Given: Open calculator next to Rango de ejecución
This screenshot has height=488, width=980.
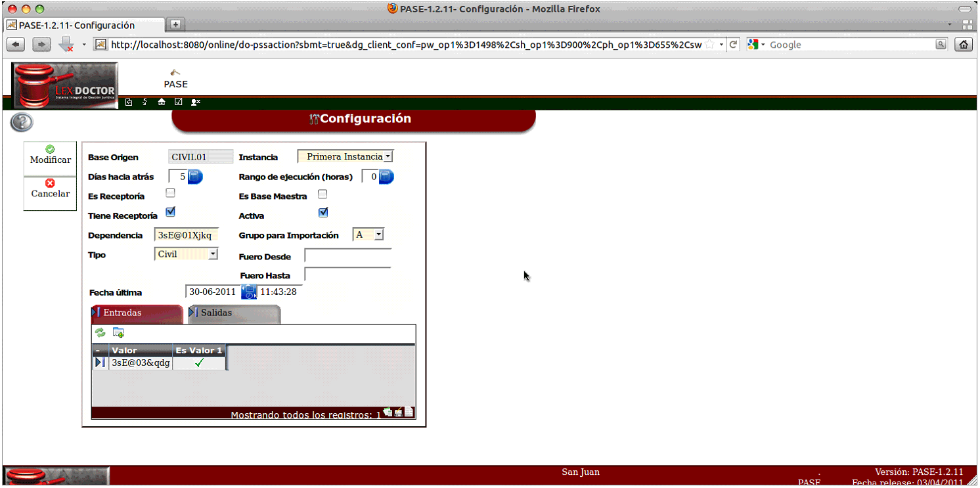Looking at the screenshot, I should (x=386, y=176).
